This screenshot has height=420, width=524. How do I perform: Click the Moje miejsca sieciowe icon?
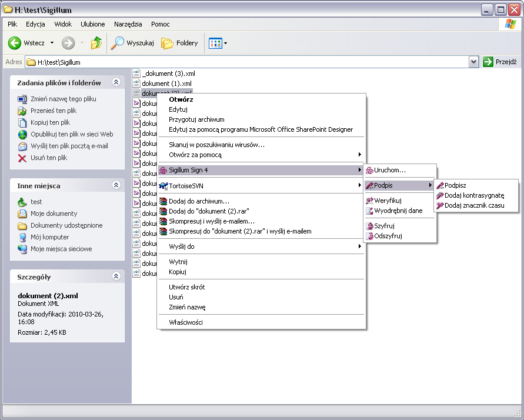22,249
